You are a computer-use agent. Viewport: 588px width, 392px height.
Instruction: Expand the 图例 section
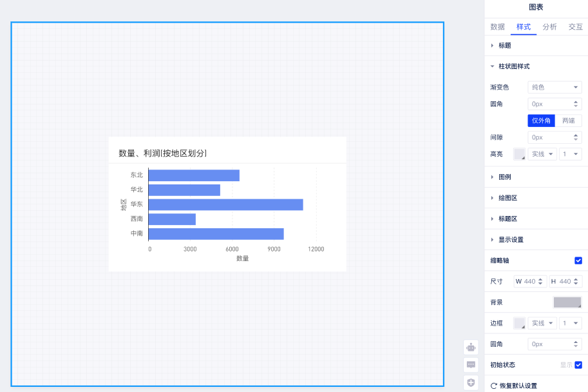(504, 177)
